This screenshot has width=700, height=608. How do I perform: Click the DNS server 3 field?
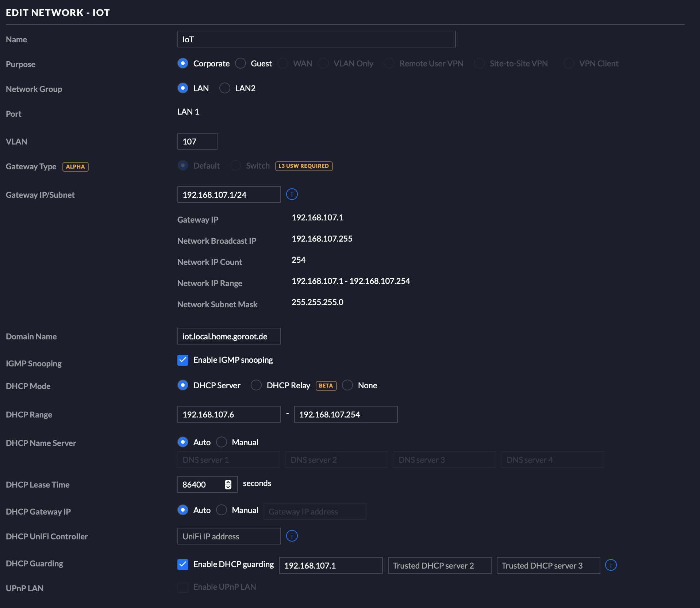point(445,459)
